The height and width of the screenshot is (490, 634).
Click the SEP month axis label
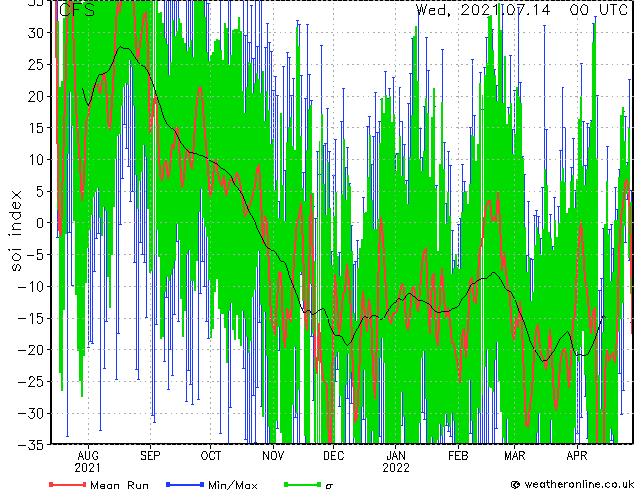(150, 456)
